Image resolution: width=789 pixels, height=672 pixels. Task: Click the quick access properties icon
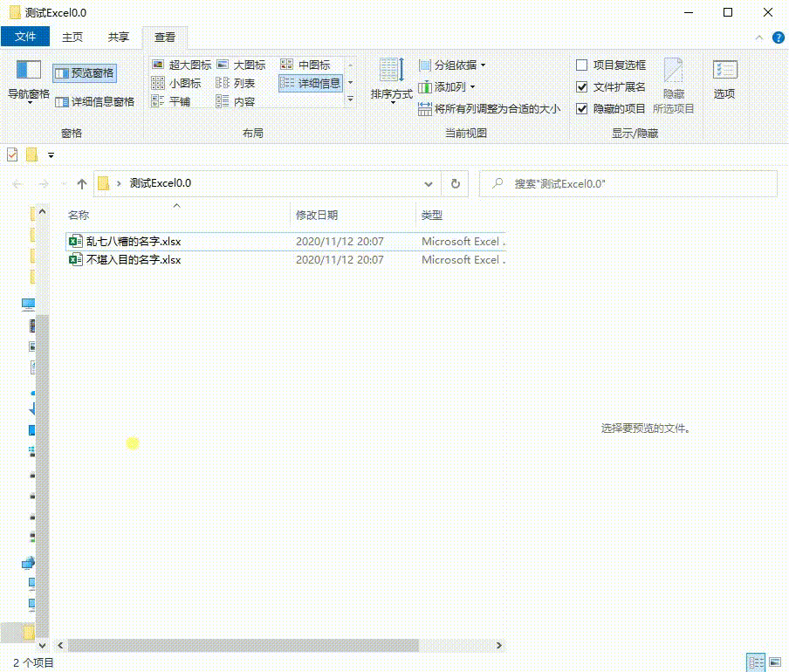[x=12, y=155]
